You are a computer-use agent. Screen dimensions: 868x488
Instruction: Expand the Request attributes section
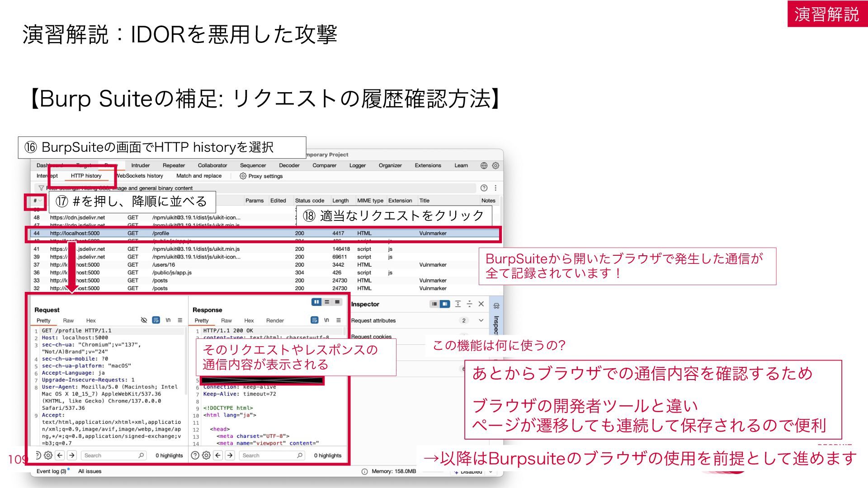click(481, 320)
